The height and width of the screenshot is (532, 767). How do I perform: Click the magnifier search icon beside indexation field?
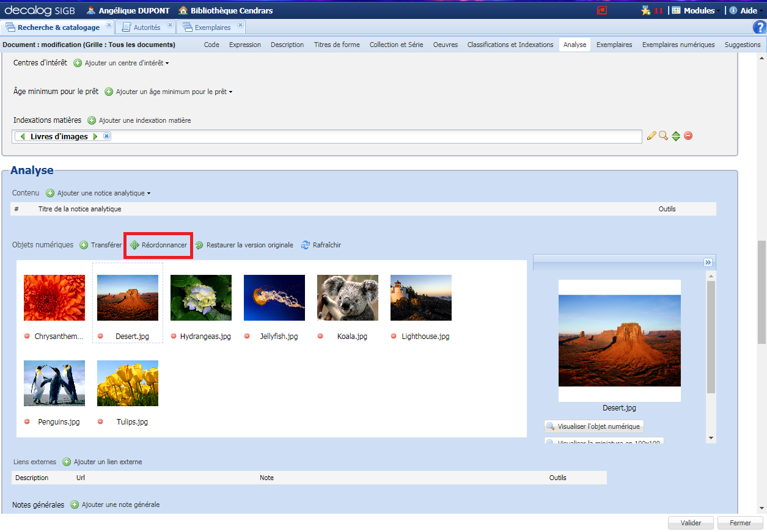[663, 136]
